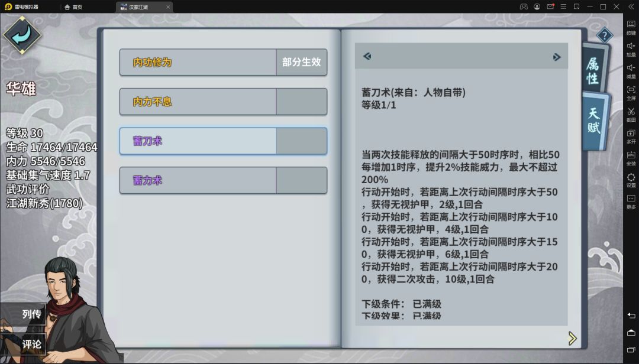Screen dimensions: 639x364
Task: Tap the Android recent apps button
Action: point(631,350)
